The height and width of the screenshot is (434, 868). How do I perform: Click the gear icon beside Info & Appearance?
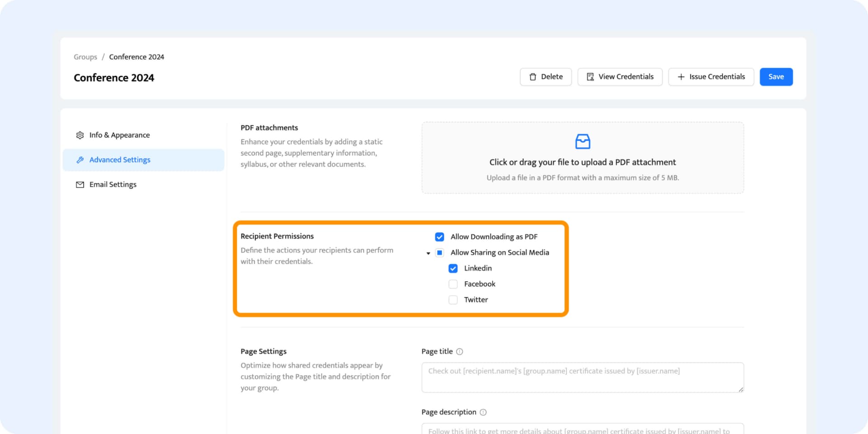click(80, 135)
